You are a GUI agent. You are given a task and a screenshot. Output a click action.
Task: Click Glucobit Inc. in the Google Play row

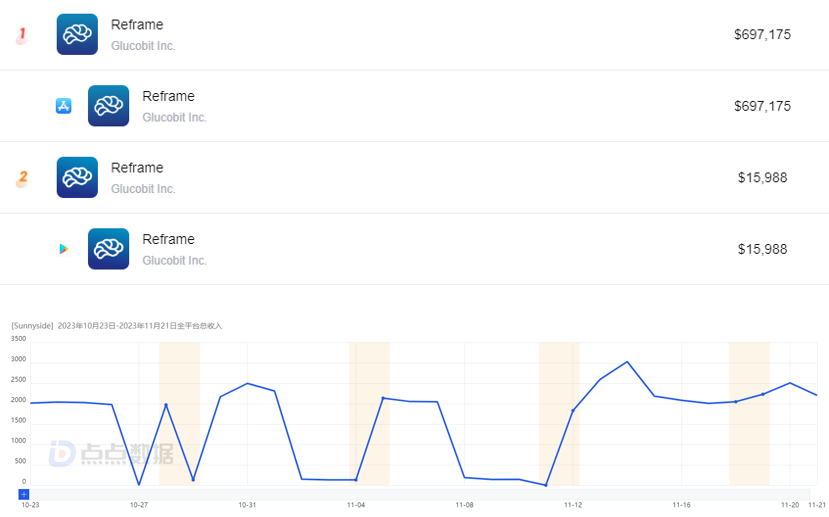pyautogui.click(x=174, y=261)
